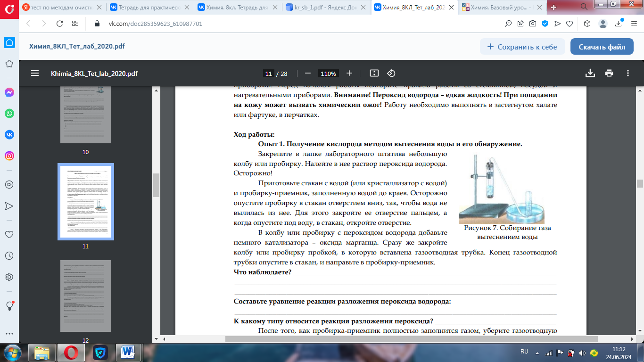The height and width of the screenshot is (362, 644).
Task: Go back to the previous page
Action: [x=28, y=24]
